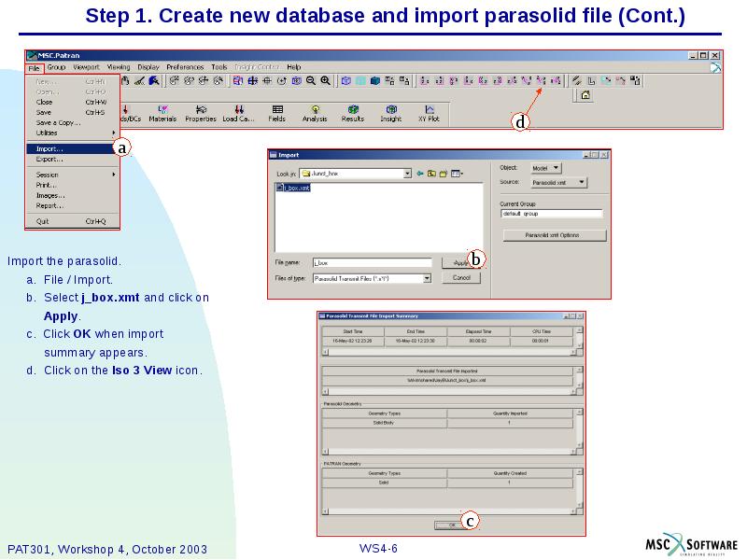Select the j_box.xmt file
The height and width of the screenshot is (560, 747).
[292, 188]
